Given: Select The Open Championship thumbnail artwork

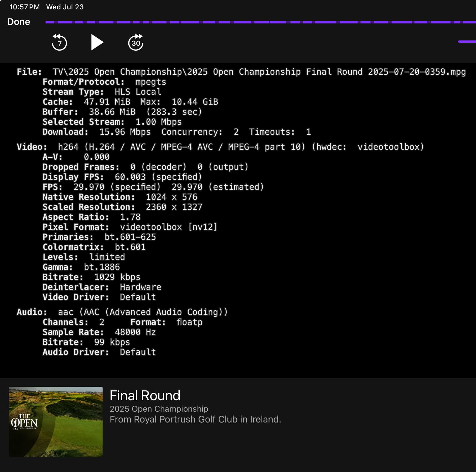Looking at the screenshot, I should point(56,422).
